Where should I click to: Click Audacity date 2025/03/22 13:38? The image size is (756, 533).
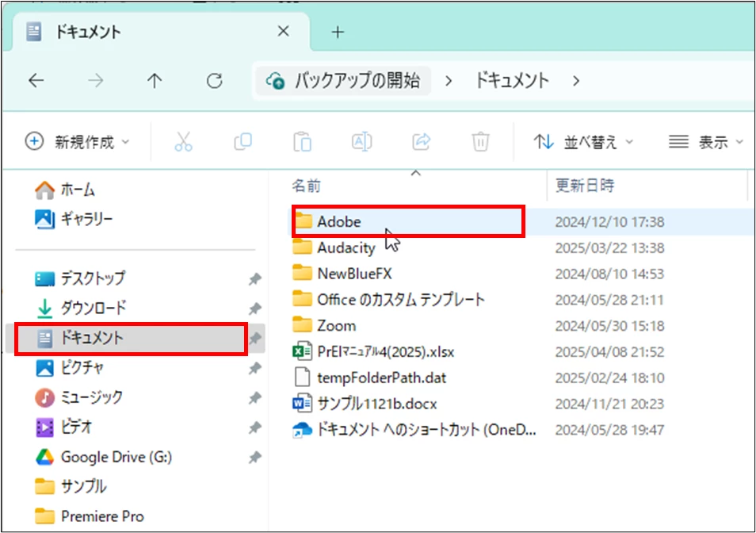[x=609, y=248]
